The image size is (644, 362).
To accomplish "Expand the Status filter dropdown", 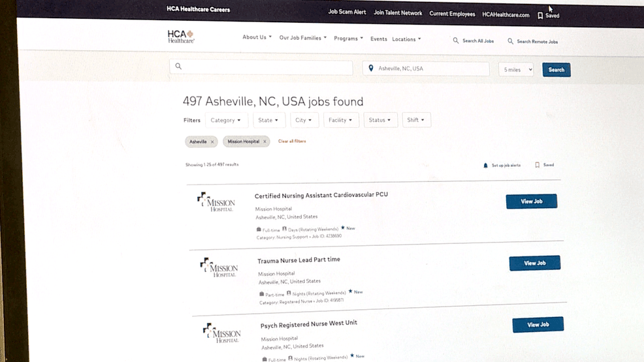I will (380, 120).
